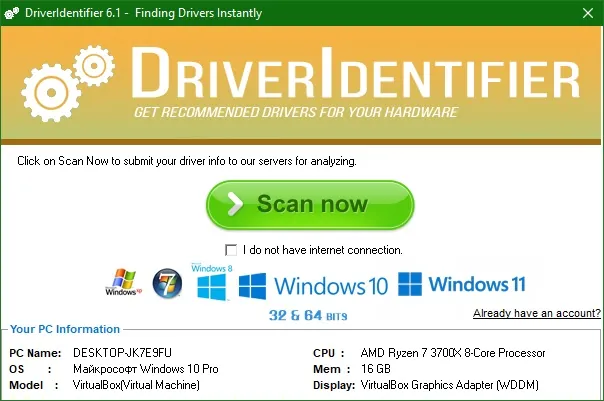Click the Your PC Information heading

(x=65, y=329)
